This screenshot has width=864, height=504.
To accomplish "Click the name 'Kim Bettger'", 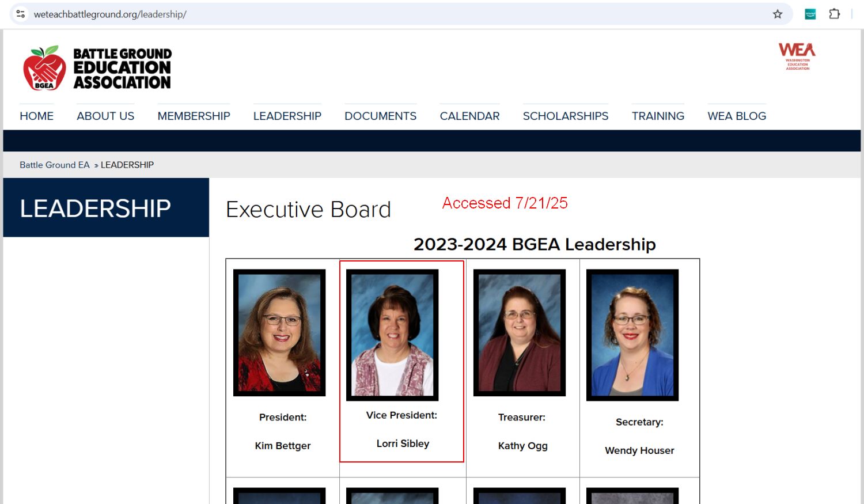I will [283, 445].
